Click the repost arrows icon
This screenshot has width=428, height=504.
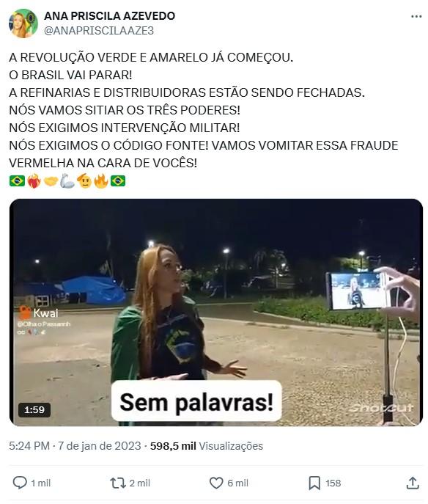click(x=118, y=483)
